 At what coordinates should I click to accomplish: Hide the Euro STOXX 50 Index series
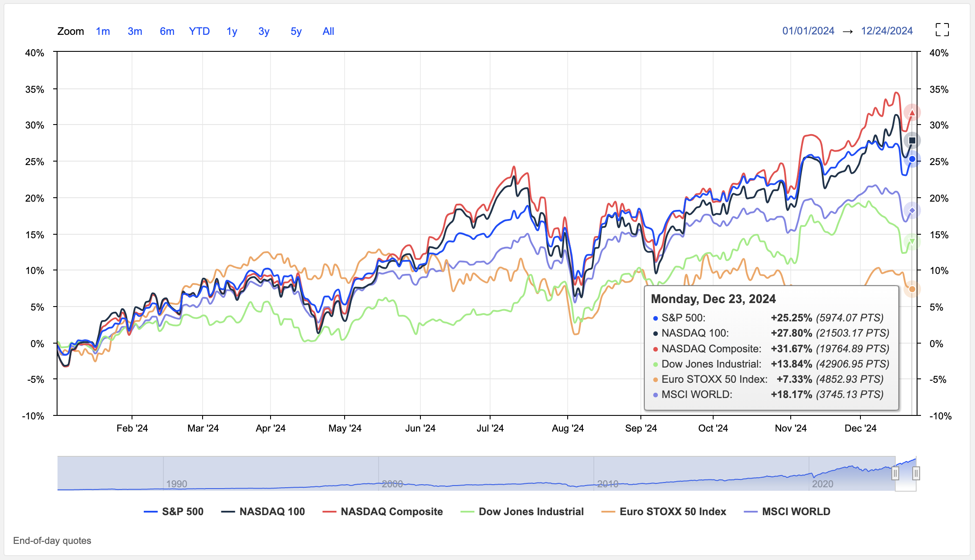click(664, 512)
